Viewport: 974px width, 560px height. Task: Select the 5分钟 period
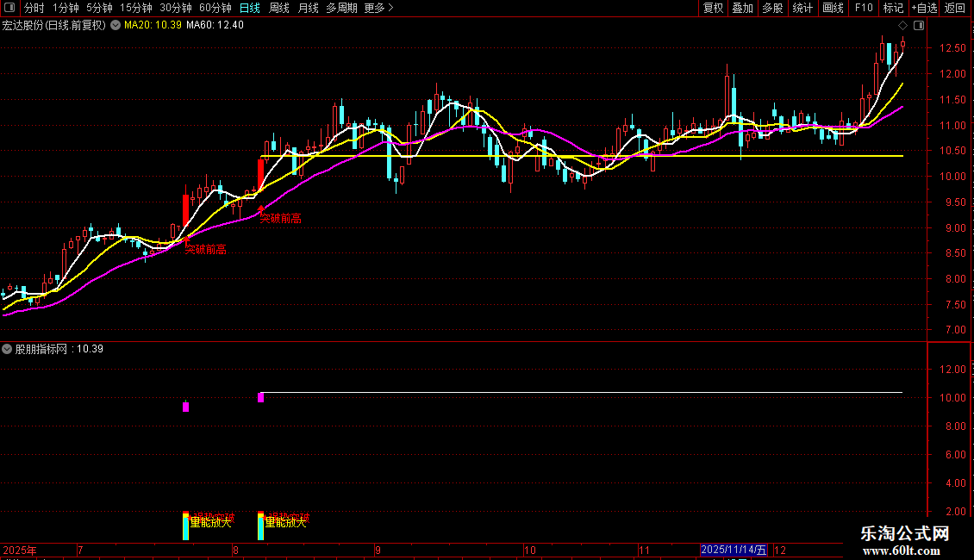[99, 8]
